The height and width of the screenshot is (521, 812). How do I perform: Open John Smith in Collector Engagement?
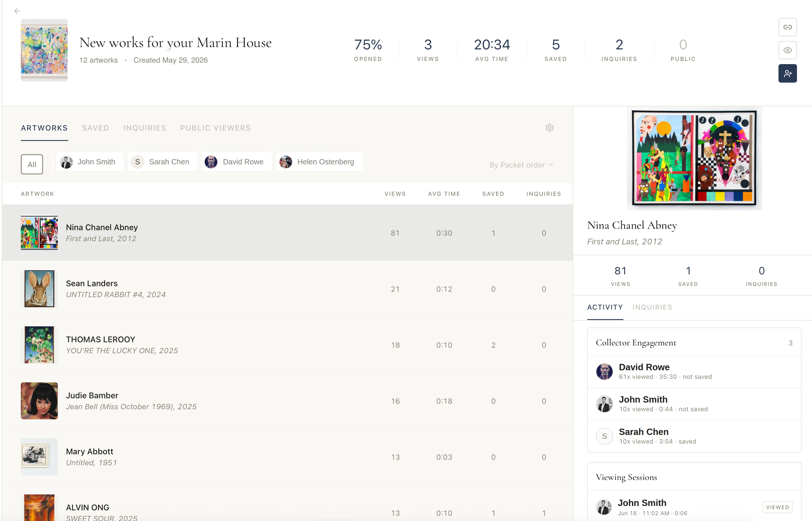[x=694, y=404]
